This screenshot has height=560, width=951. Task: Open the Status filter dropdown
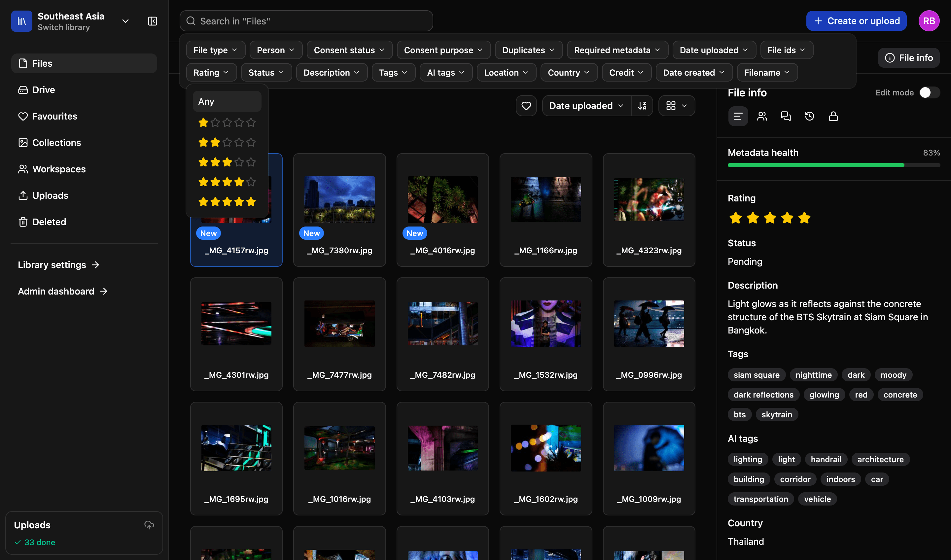pyautogui.click(x=266, y=72)
